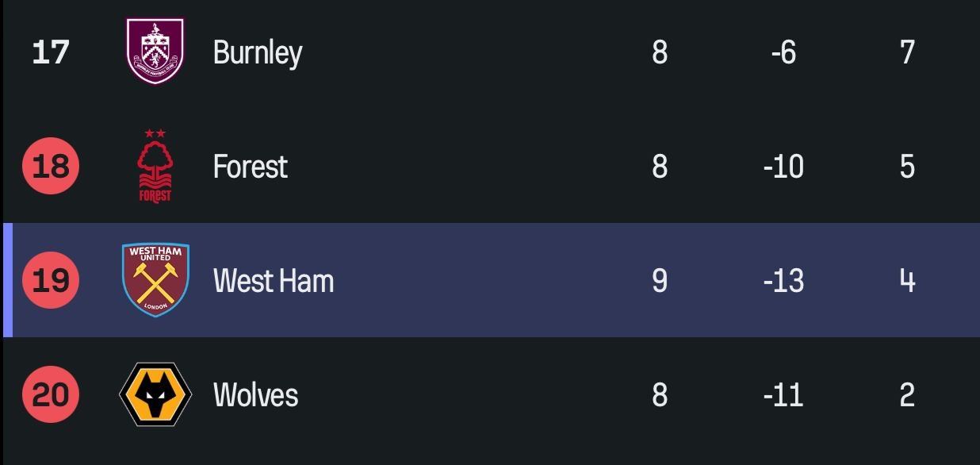Open the Wolves team link
Viewport: 980px width, 465px height.
click(x=255, y=394)
